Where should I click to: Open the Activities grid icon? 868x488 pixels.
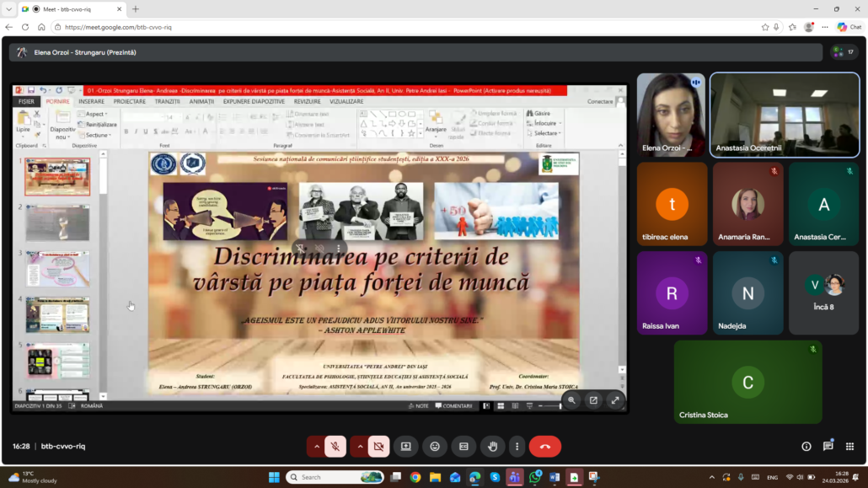[x=849, y=447]
